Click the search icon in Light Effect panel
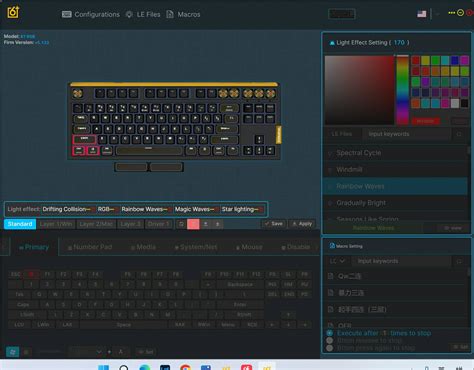The image size is (474, 370). (459, 134)
